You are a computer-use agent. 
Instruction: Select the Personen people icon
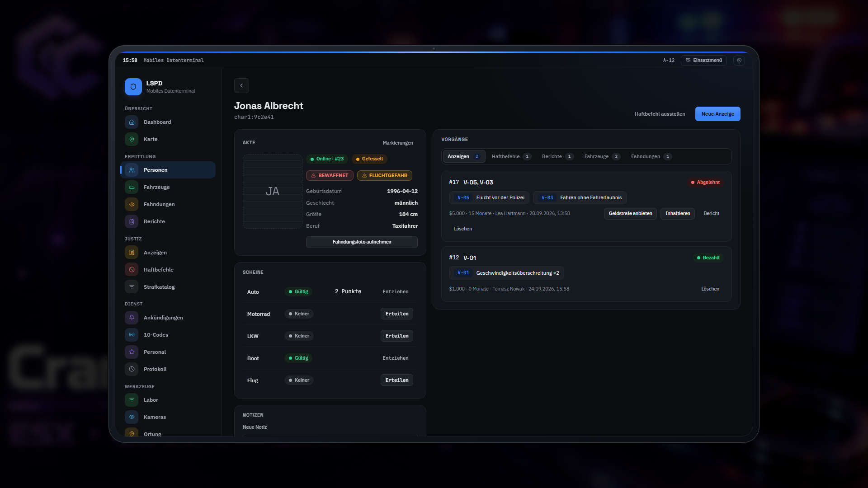[x=132, y=170]
